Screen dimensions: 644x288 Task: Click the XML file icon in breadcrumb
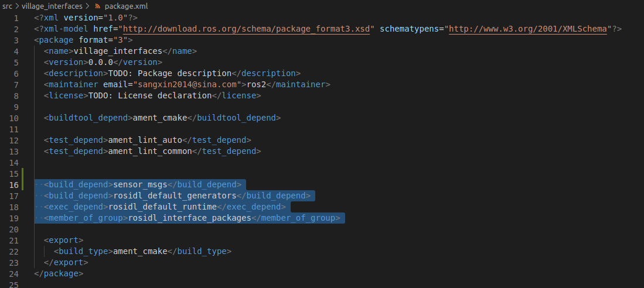pos(98,5)
